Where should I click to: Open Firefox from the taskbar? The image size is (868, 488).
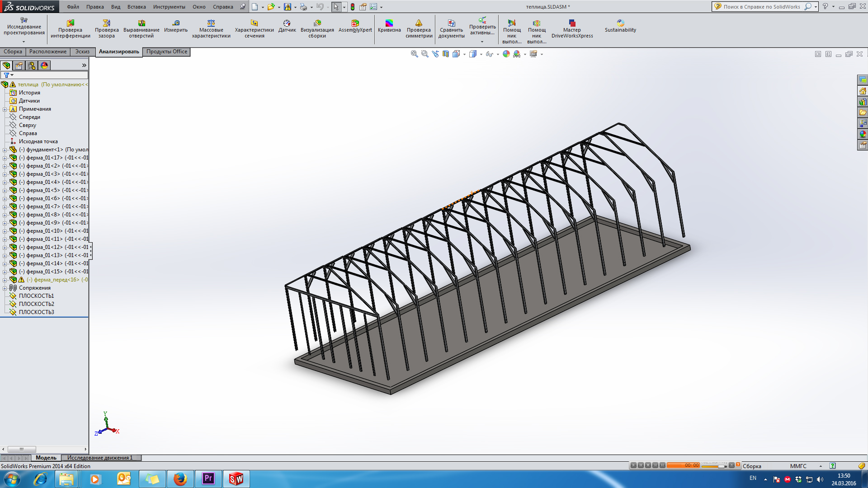point(180,479)
